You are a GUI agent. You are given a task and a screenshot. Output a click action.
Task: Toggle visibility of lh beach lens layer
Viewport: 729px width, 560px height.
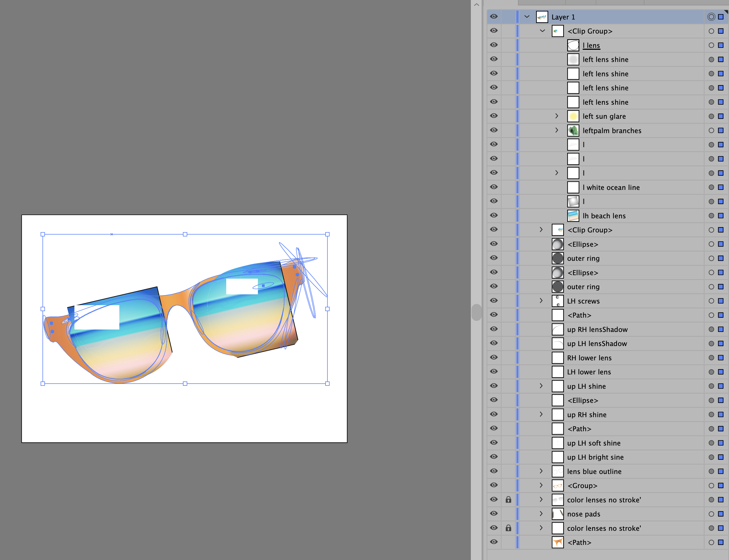[494, 215]
